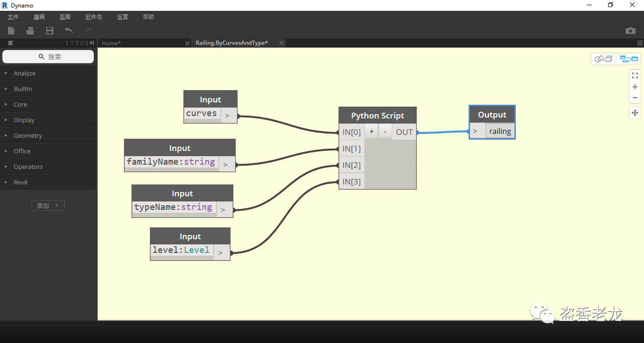Open the 添加 dropdown button
644x343 pixels.
tap(48, 206)
